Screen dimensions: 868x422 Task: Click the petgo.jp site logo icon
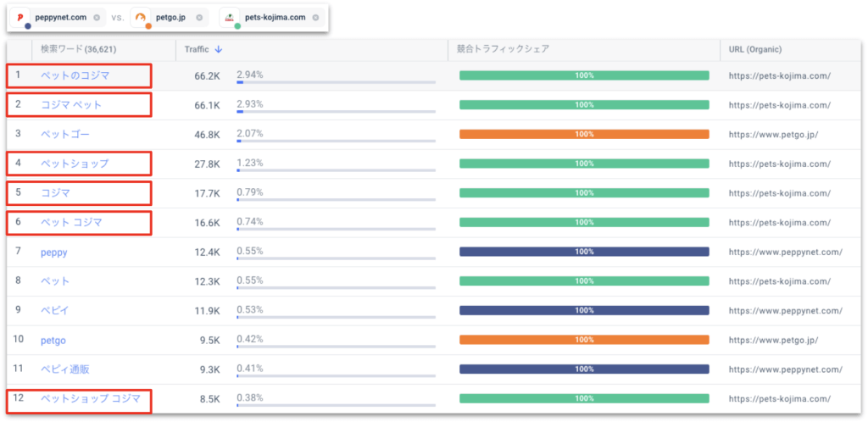[142, 17]
